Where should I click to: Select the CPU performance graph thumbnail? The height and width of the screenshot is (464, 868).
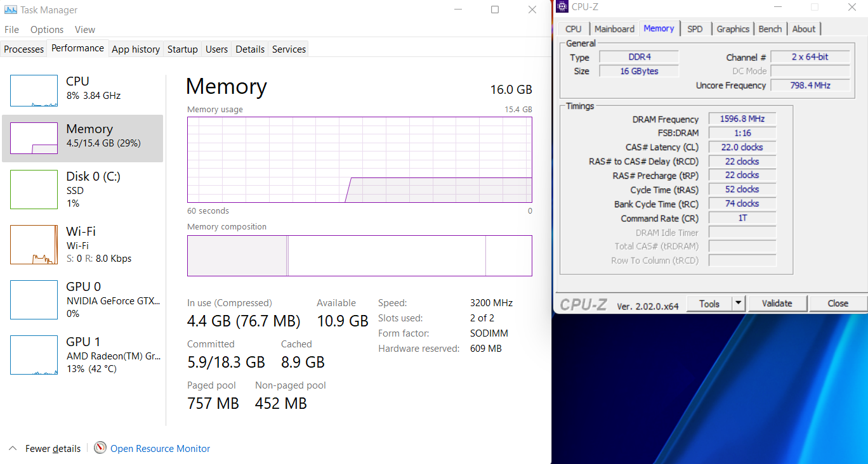[x=34, y=91]
